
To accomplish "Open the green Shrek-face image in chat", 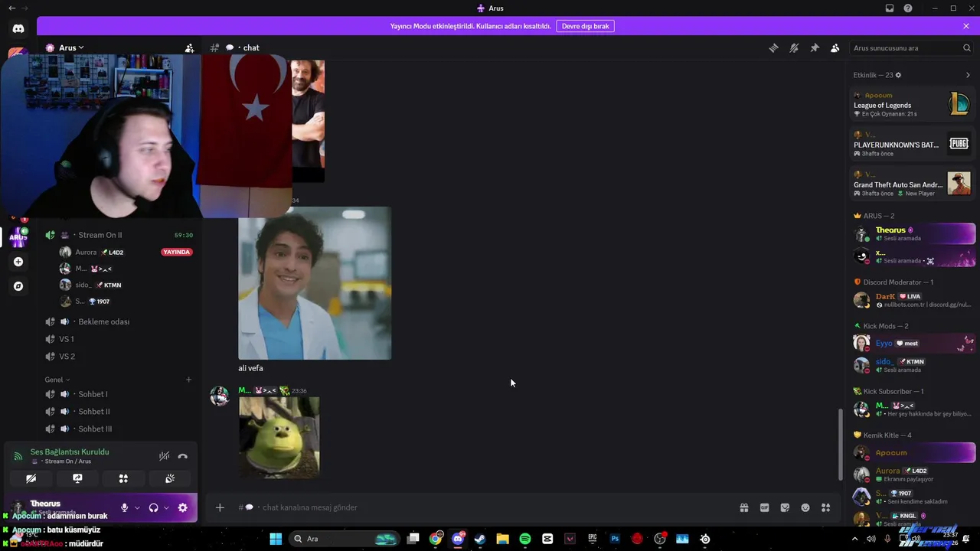I will coord(279,437).
